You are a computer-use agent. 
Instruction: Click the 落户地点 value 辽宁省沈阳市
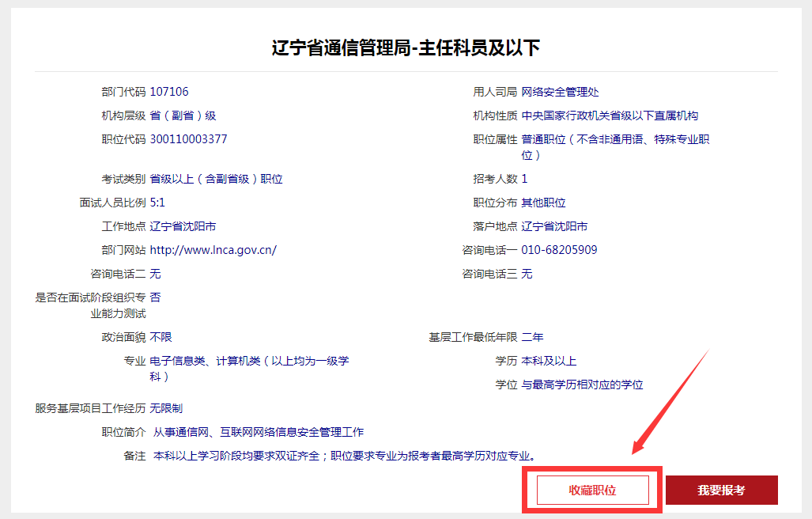[x=554, y=226]
